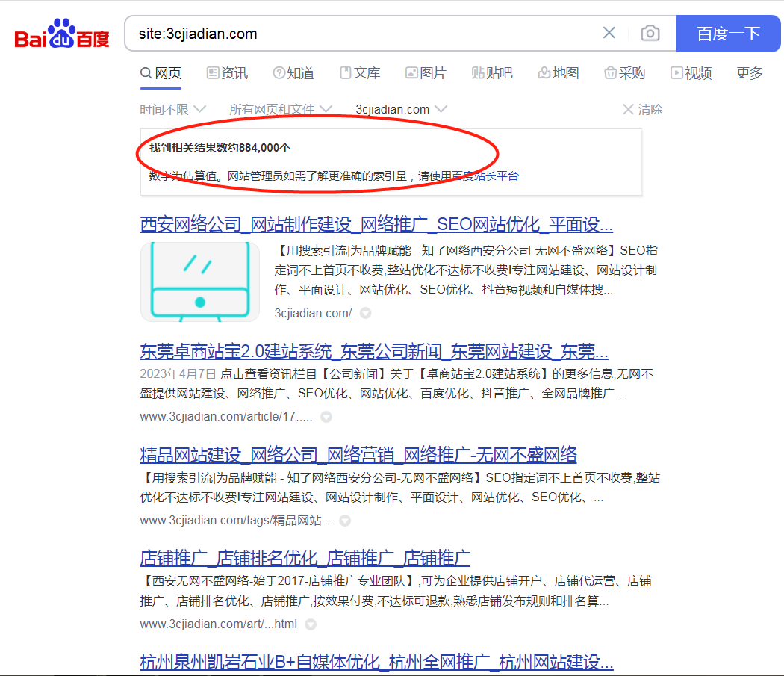The width and height of the screenshot is (784, 676).
Task: Open the 杭州泉州凯岩石业B+自媒体优化 result title
Action: [x=376, y=662]
